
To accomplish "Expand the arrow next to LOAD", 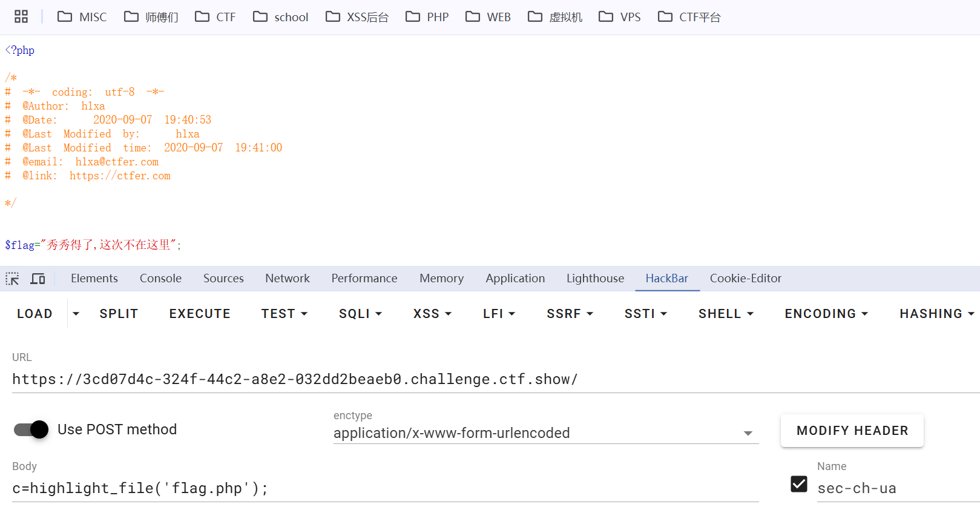I will [x=76, y=314].
